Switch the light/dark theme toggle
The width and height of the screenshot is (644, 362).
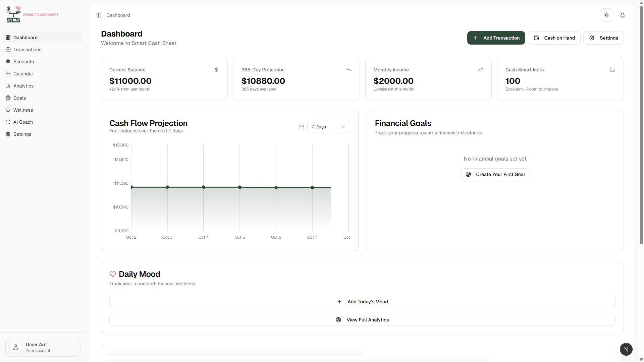606,15
